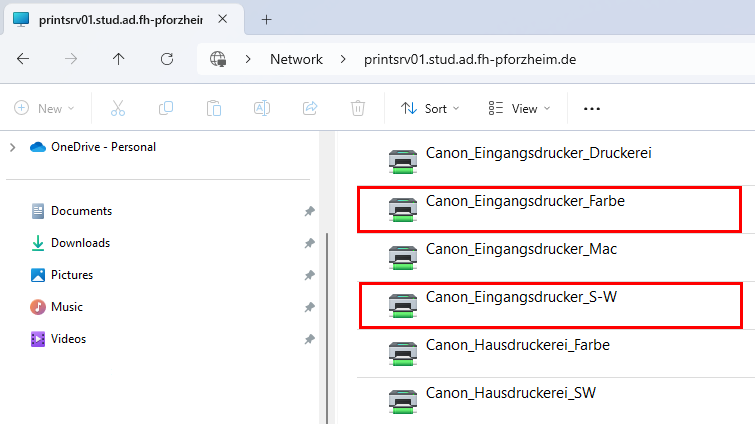Add a new tab with plus button
Image resolution: width=755 pixels, height=424 pixels.
(x=266, y=20)
